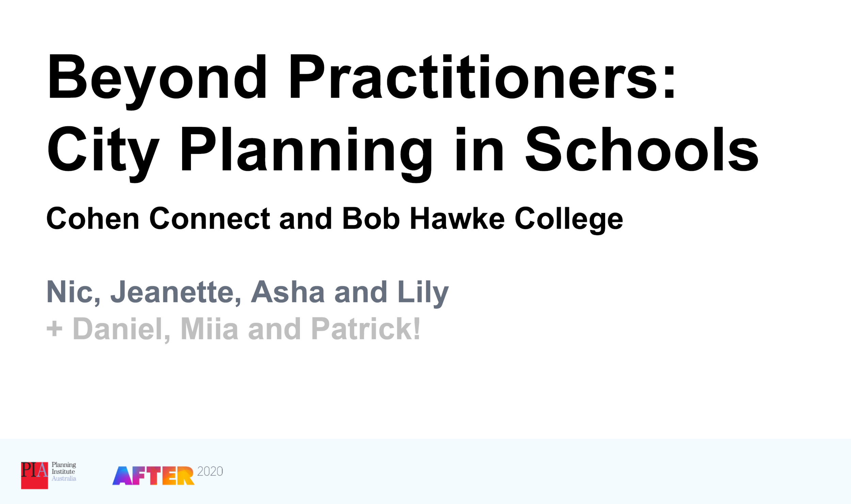This screenshot has height=504, width=851.
Task: Click the name "Lily"
Action: [422, 292]
